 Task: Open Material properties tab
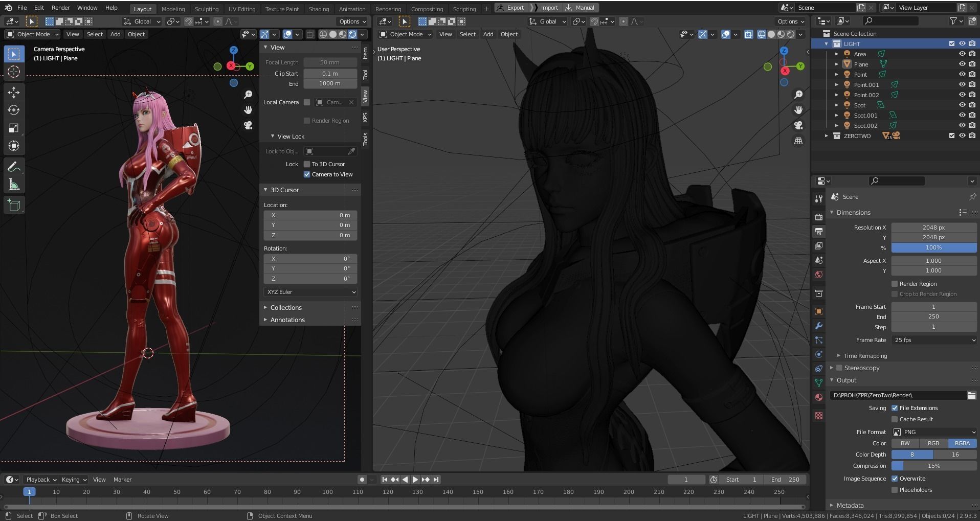pyautogui.click(x=819, y=397)
